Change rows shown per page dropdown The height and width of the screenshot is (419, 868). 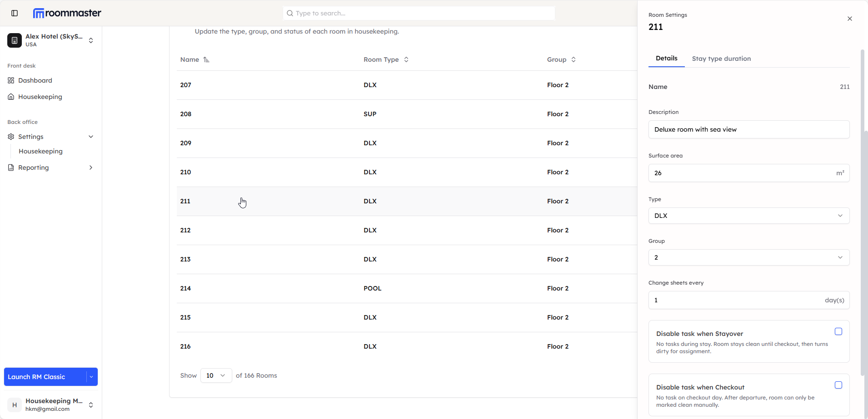point(216,375)
